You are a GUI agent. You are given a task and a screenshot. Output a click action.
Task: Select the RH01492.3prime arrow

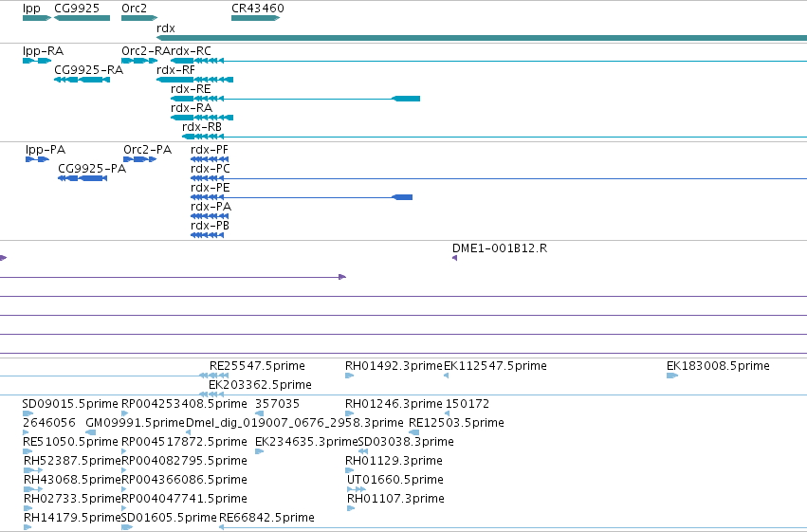point(350,376)
